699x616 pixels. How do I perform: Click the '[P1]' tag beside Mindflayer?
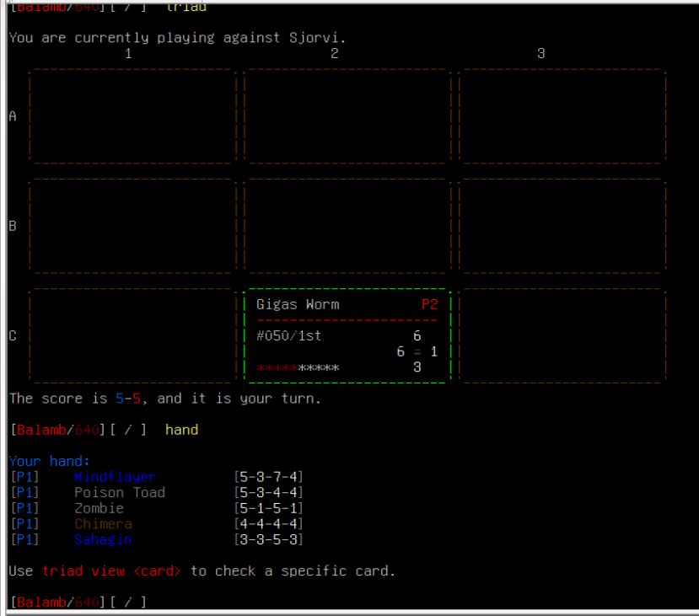pyautogui.click(x=25, y=477)
